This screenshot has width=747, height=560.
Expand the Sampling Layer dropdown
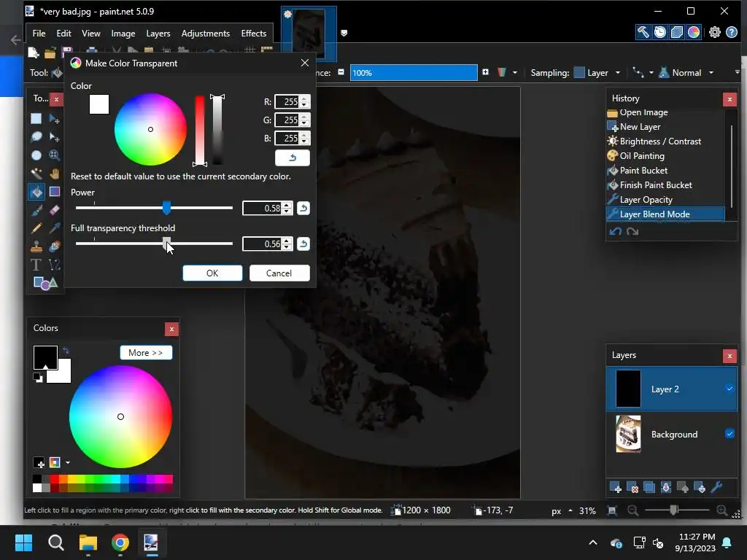tap(617, 73)
